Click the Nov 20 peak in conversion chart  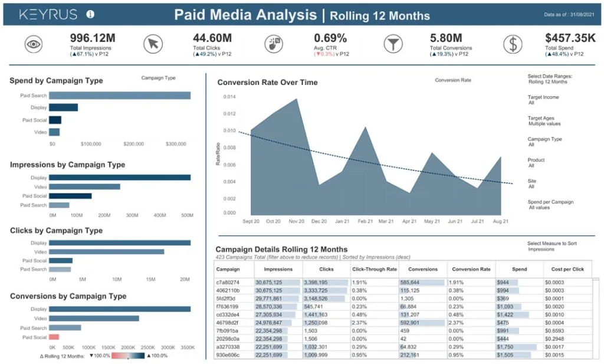(x=297, y=99)
